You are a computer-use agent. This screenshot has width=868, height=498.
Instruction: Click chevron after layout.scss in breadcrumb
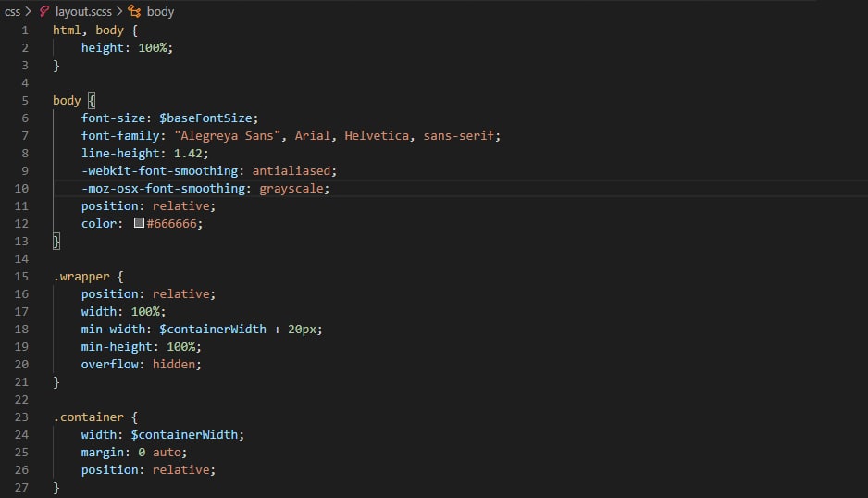[x=119, y=12]
